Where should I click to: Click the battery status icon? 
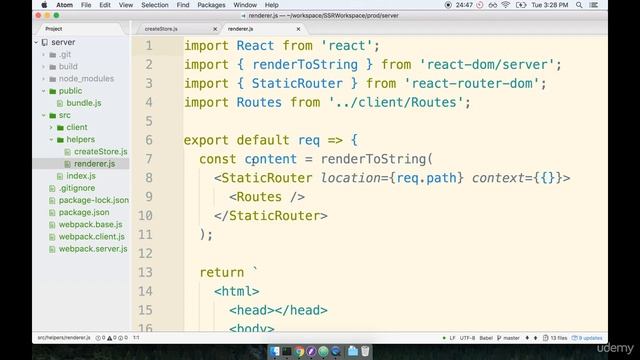tap(521, 5)
